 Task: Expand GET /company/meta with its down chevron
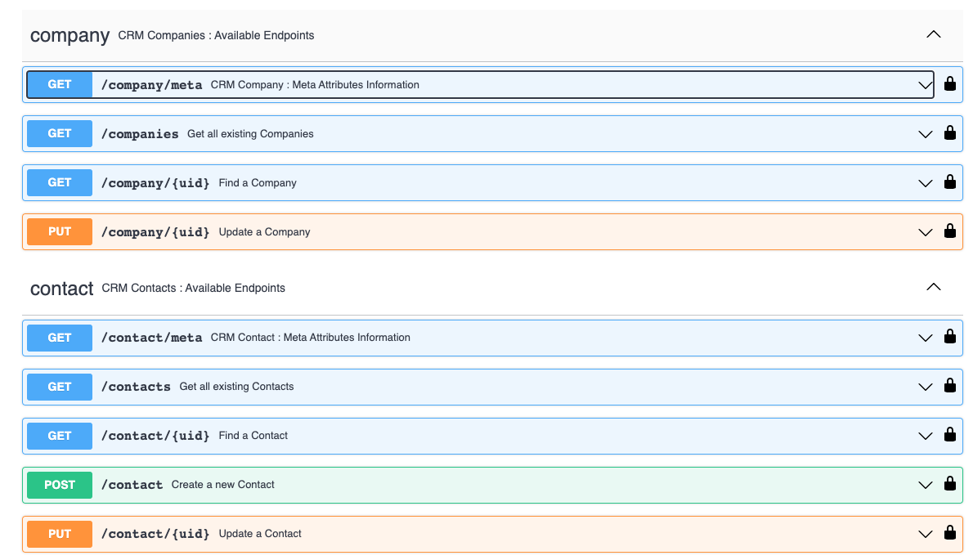click(926, 86)
